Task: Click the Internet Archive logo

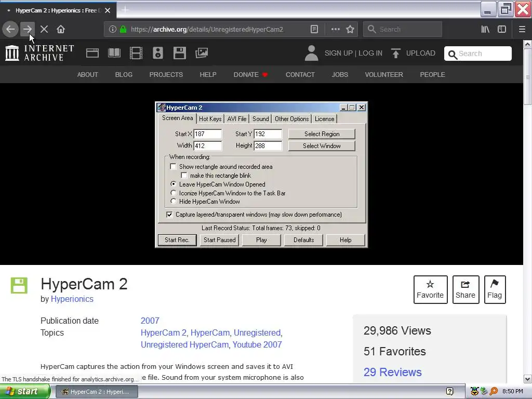Action: (x=39, y=54)
